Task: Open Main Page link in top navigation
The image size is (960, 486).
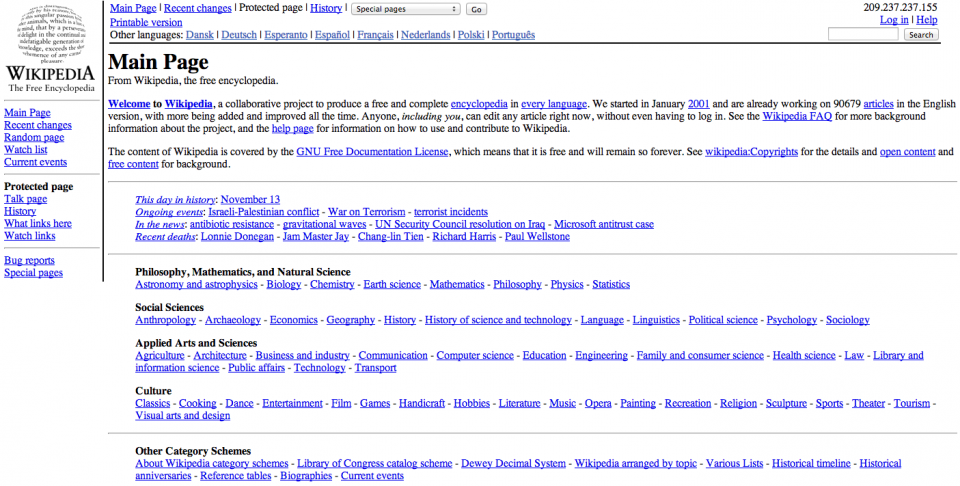Action: click(133, 9)
